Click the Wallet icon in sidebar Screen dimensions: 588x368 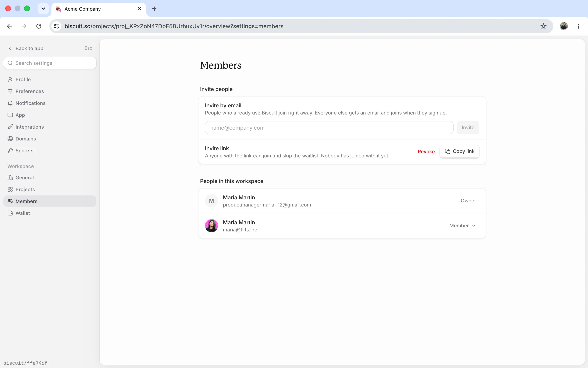[10, 213]
